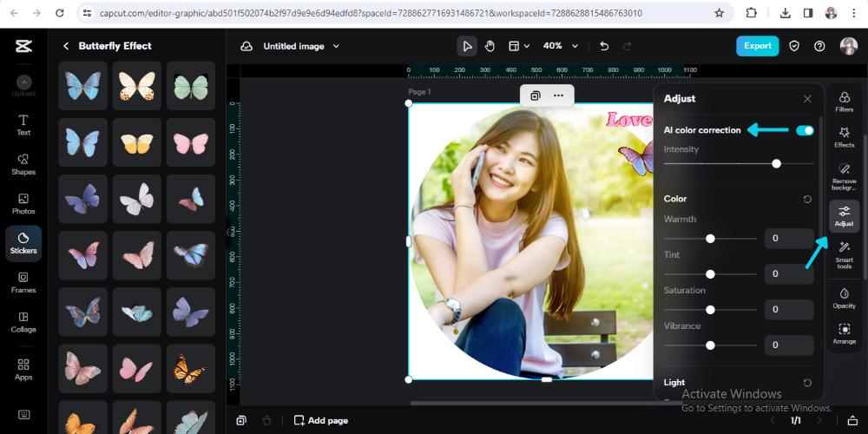Open the CapCut profile avatar menu

pyautogui.click(x=849, y=46)
